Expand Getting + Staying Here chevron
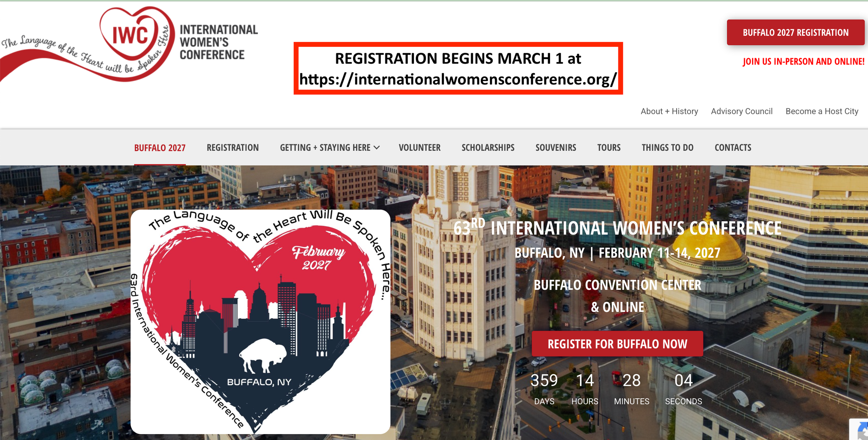 pos(377,148)
